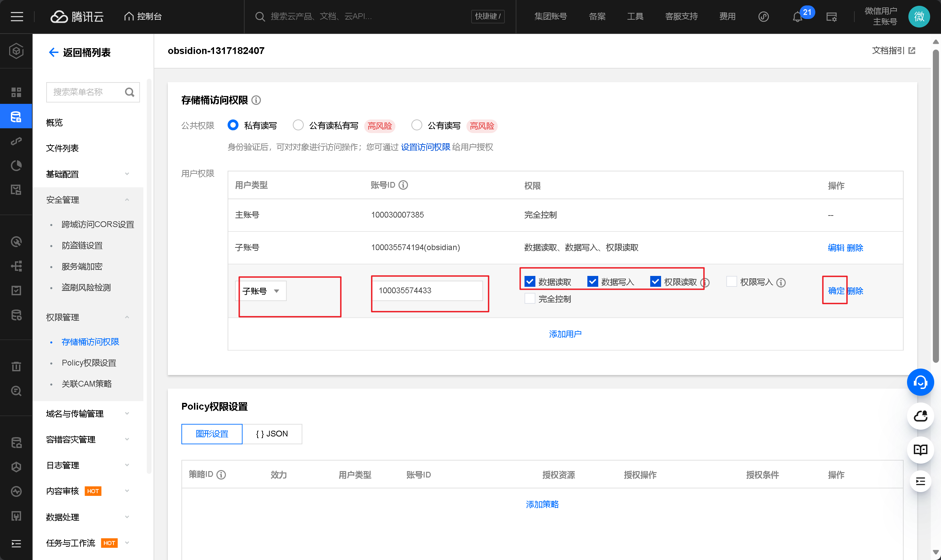Screen dimensions: 941x560
Task: Click the account ID input field
Action: click(x=427, y=291)
